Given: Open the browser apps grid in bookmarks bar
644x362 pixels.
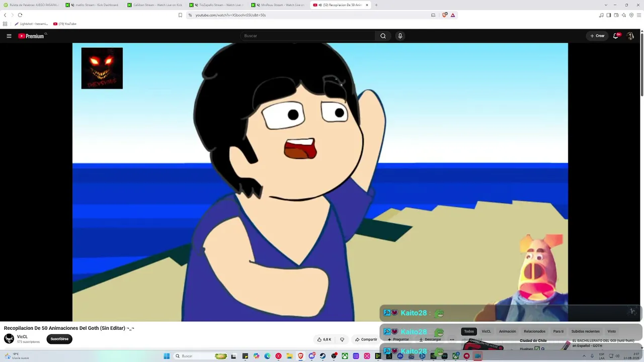Looking at the screenshot, I should (x=5, y=24).
